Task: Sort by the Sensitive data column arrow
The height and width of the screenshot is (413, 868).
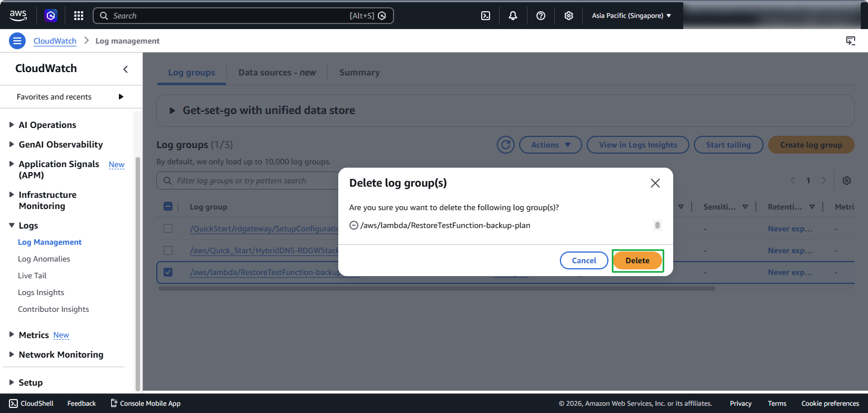Action: click(x=745, y=207)
